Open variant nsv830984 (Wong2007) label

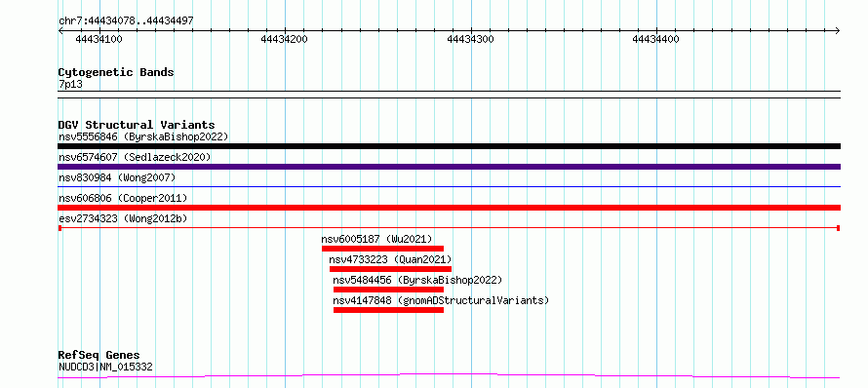(117, 177)
